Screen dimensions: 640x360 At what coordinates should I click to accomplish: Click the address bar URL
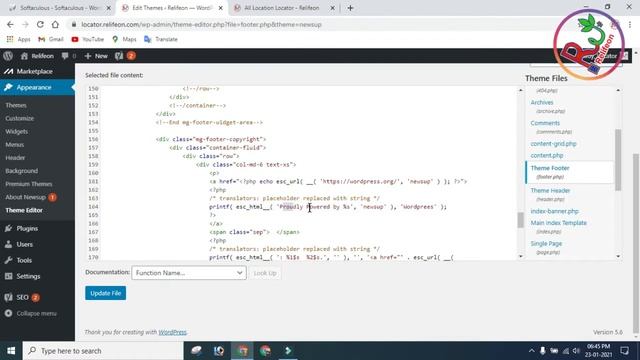tap(201, 24)
